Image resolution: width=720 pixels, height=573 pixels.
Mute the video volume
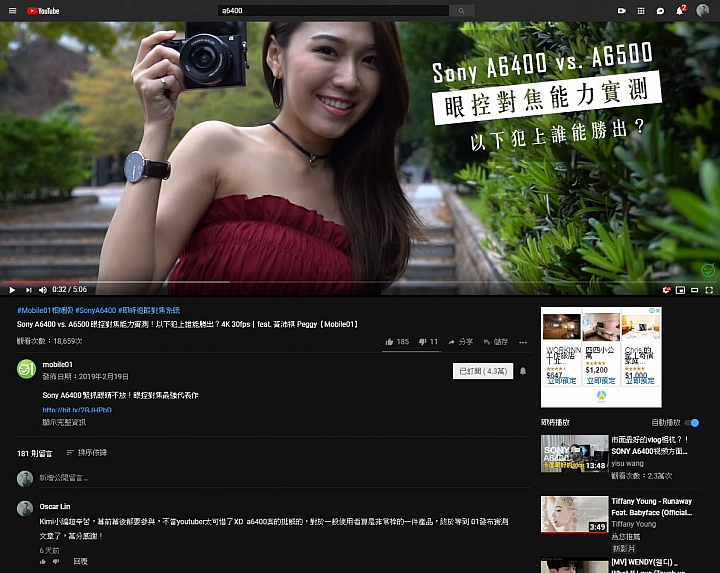pos(43,290)
